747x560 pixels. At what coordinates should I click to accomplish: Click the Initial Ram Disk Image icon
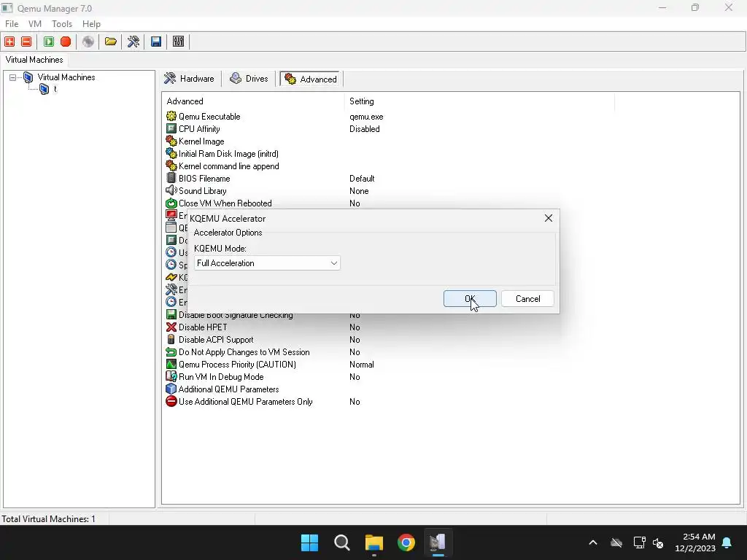[x=171, y=153]
